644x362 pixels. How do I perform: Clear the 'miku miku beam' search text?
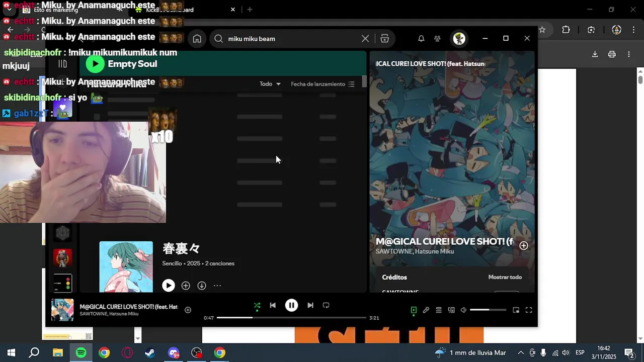pos(365,39)
